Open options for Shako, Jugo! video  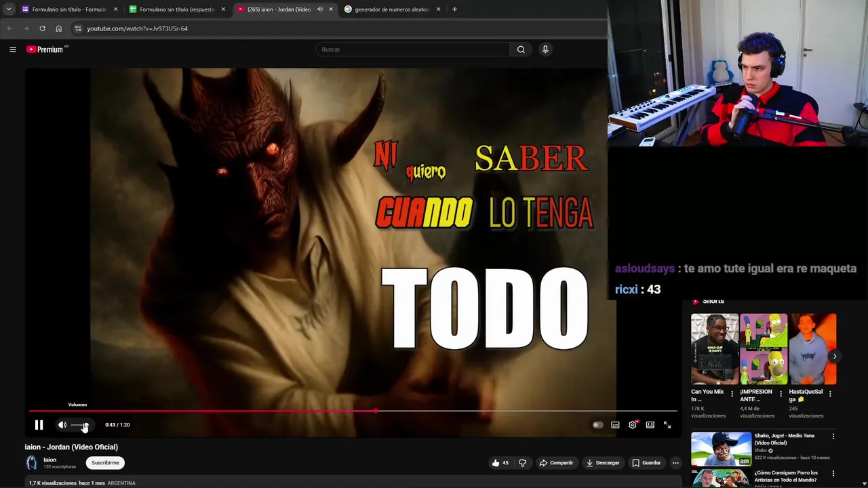point(833,436)
